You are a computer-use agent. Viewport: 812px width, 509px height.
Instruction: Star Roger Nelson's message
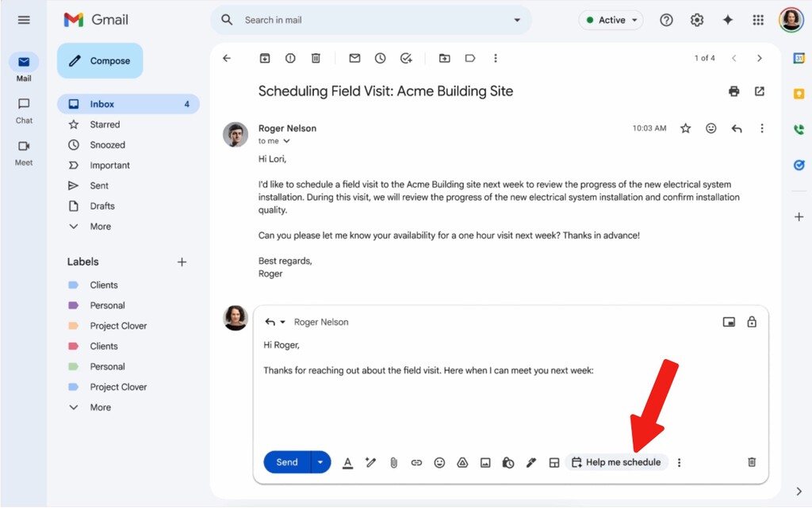[x=685, y=128]
